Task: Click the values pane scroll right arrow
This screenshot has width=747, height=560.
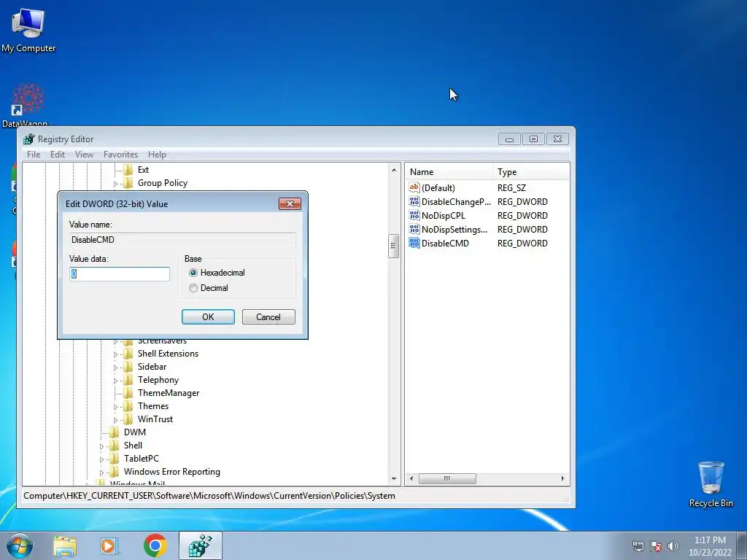Action: pyautogui.click(x=562, y=478)
